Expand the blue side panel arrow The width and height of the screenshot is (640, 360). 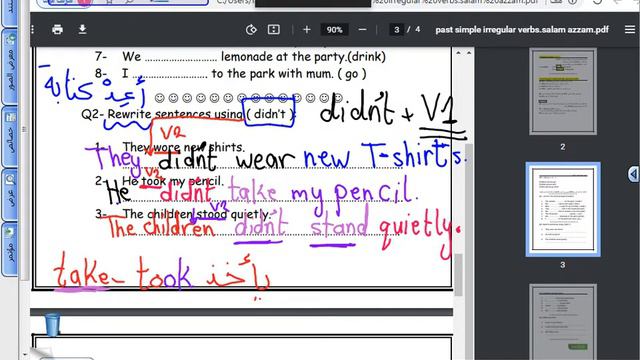633,174
